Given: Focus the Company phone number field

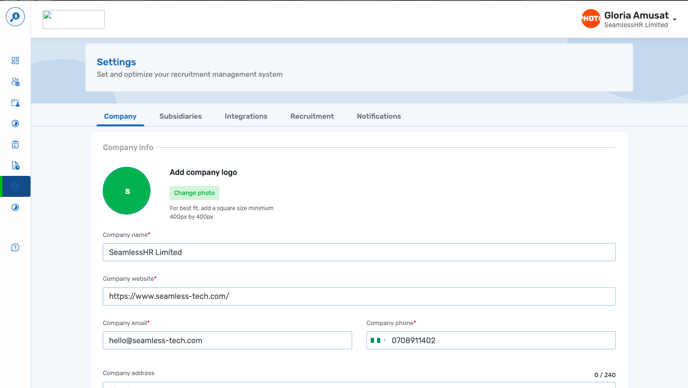Looking at the screenshot, I should point(491,341).
